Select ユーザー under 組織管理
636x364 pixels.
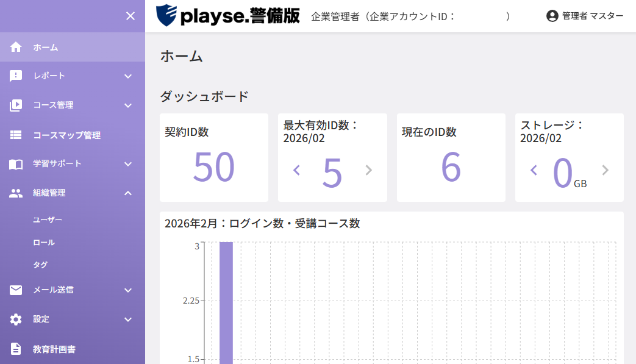[x=48, y=219]
